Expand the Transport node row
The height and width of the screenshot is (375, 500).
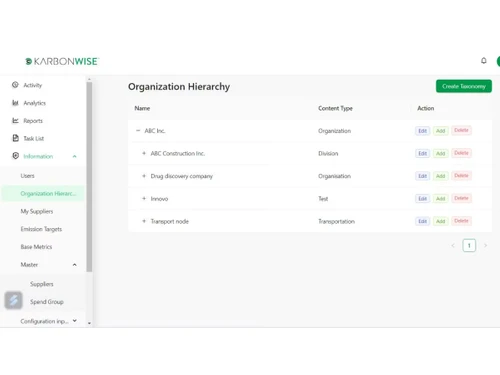pos(144,221)
